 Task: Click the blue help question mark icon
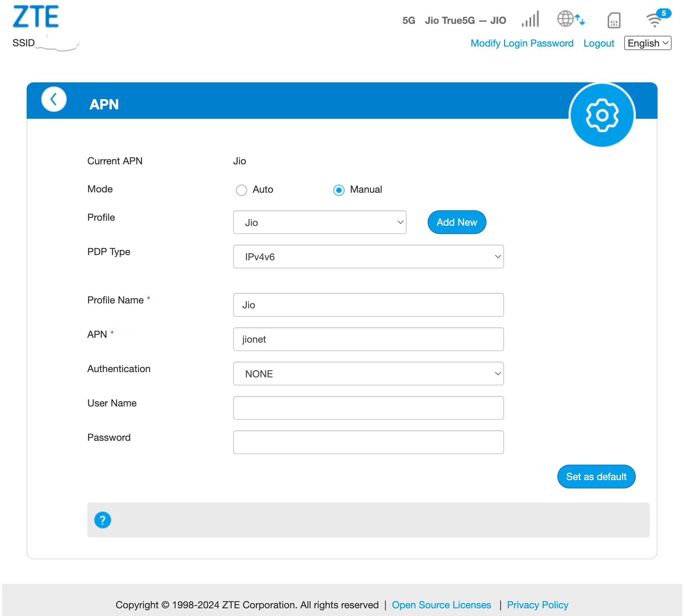[x=103, y=520]
